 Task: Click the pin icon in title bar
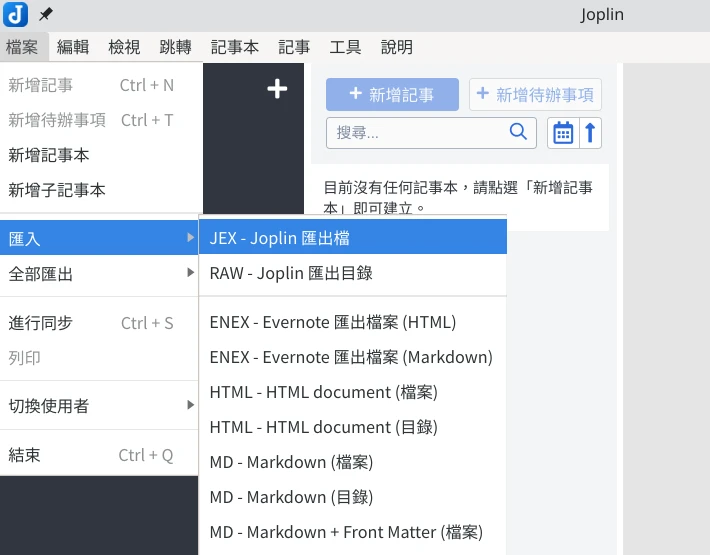click(x=46, y=15)
